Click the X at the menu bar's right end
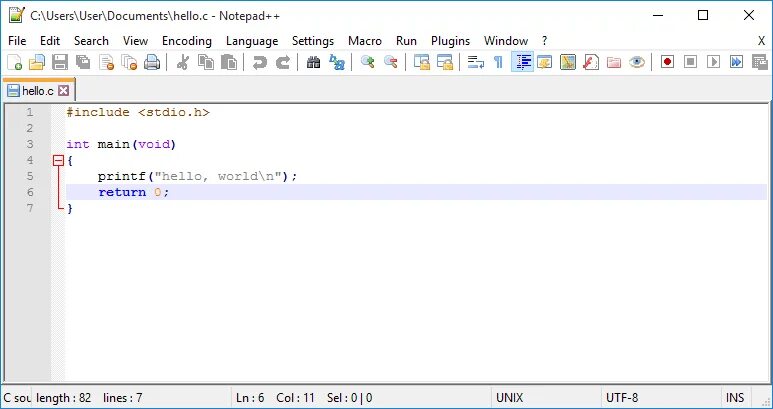Viewport: 773px width, 409px height. click(762, 41)
